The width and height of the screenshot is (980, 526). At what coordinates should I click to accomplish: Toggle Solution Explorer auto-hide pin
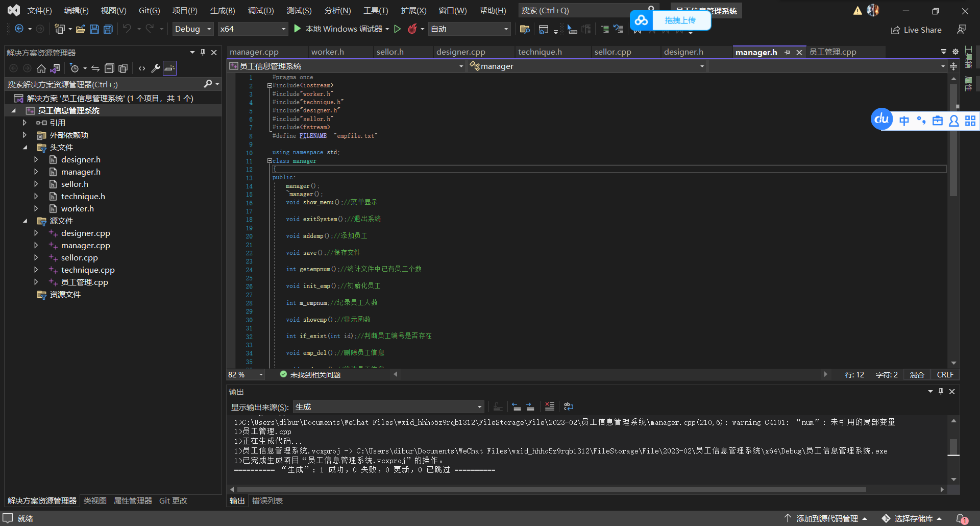click(x=203, y=53)
